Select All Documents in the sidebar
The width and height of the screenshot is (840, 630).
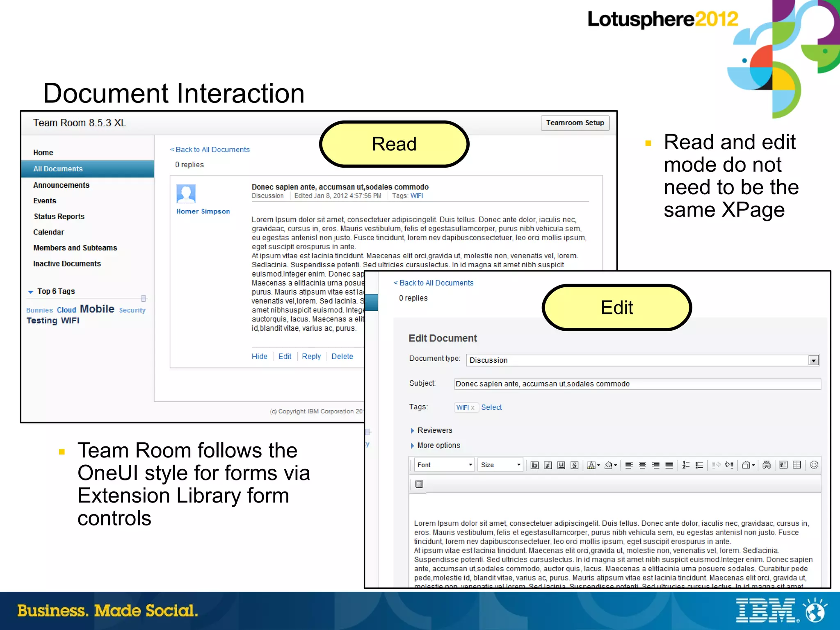pos(88,169)
